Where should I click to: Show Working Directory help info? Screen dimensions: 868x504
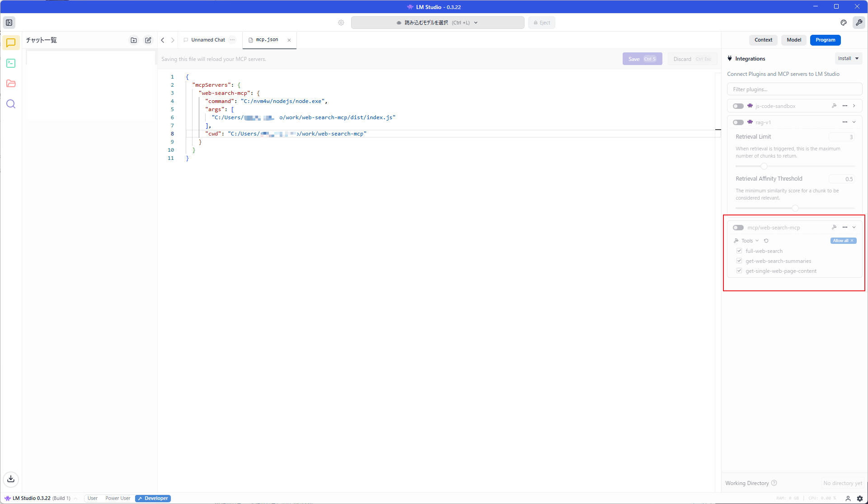pos(774,483)
